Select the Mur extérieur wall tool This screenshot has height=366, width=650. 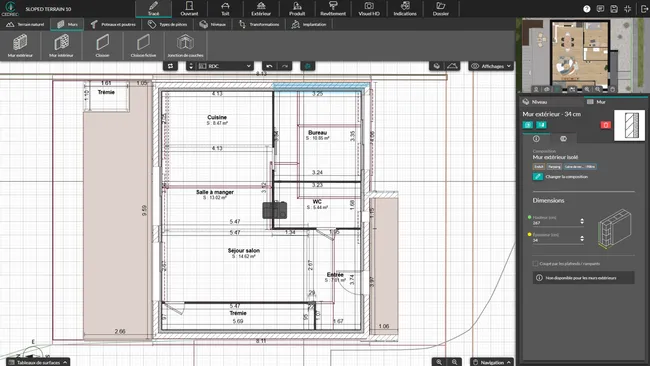point(20,46)
